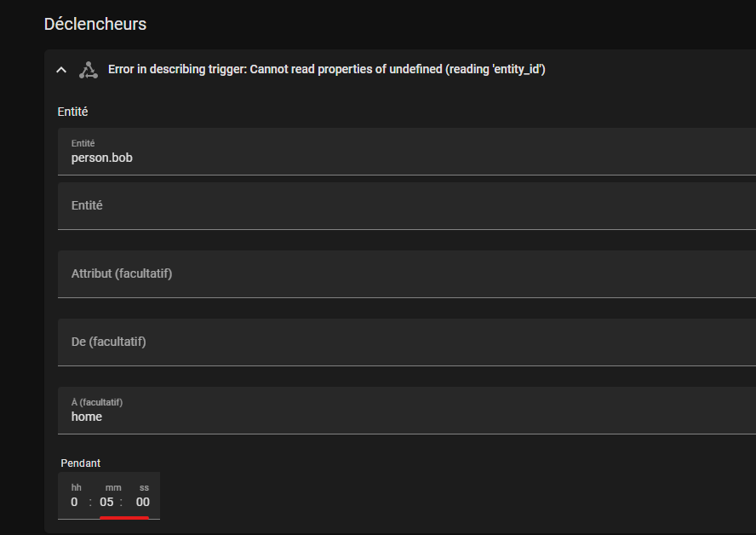
Task: Focus the De (facultatif) field
Action: [x=407, y=342]
